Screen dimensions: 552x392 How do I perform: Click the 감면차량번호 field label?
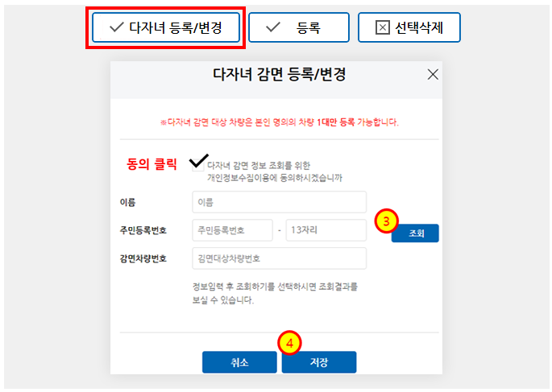(143, 258)
